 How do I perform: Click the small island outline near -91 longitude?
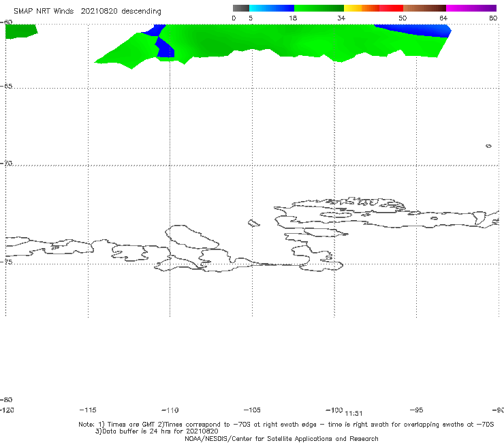coord(488,146)
